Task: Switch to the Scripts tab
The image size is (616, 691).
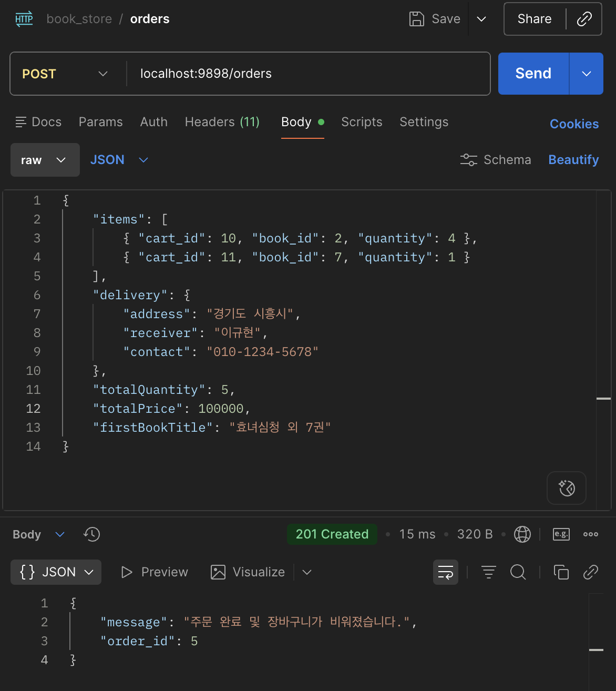Action: coord(362,122)
